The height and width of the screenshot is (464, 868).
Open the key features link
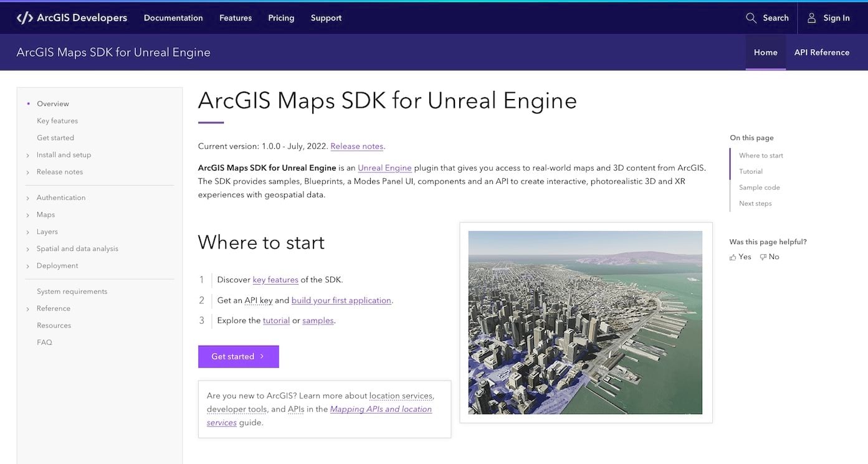275,280
